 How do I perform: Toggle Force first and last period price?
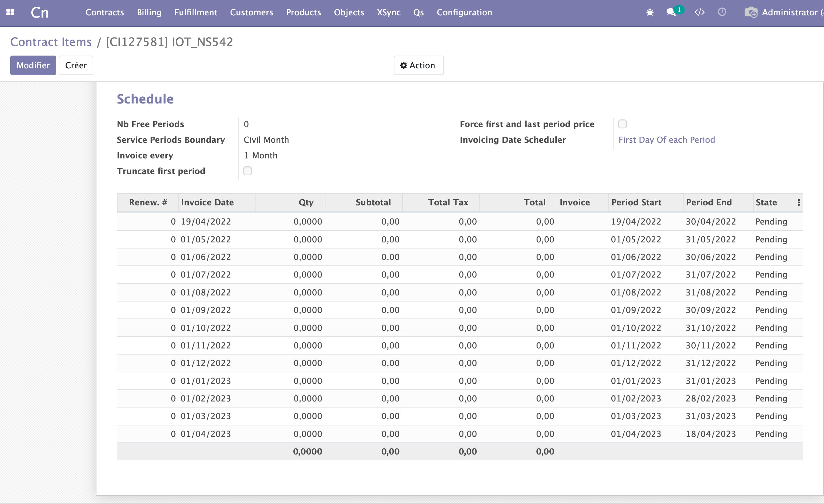pos(622,124)
